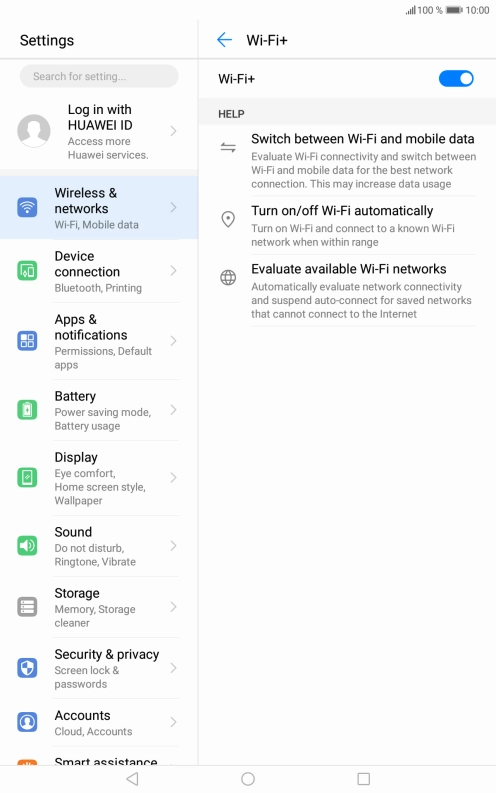Tap the Battery settings icon
Image resolution: width=496 pixels, height=793 pixels.
coord(27,410)
